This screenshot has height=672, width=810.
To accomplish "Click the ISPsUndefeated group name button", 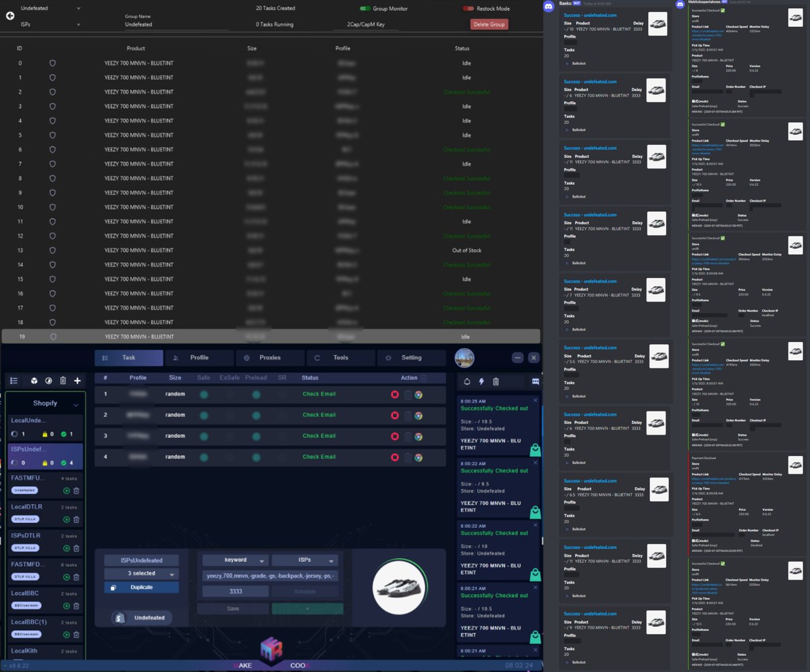I will [x=141, y=560].
